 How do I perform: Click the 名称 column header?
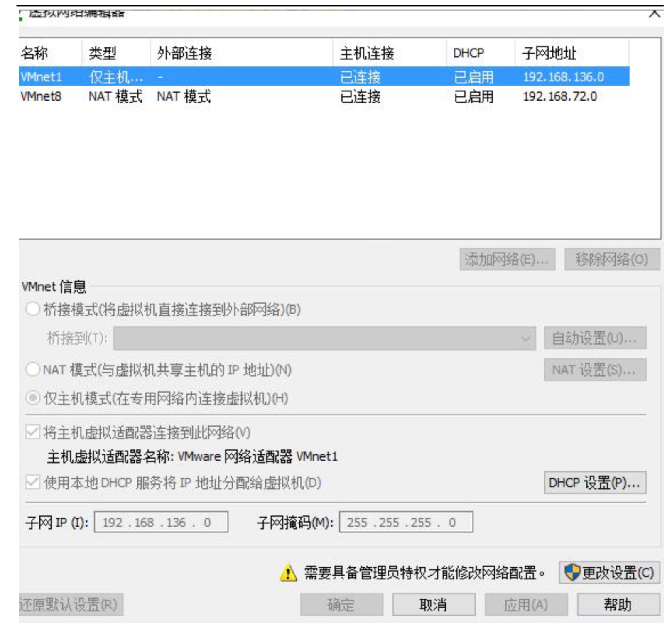[35, 53]
